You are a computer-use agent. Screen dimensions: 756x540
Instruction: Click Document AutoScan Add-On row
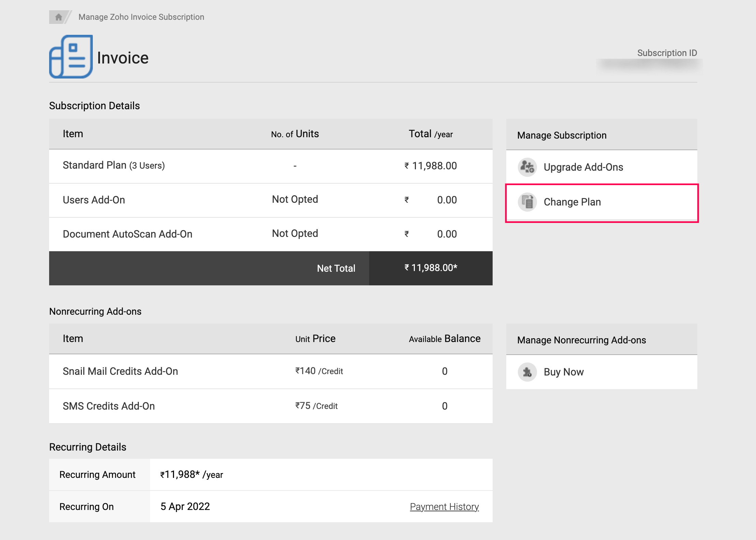(x=127, y=234)
